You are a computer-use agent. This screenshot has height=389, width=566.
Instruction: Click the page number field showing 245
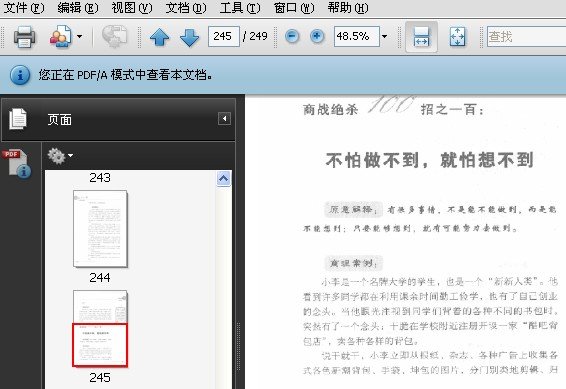click(223, 36)
